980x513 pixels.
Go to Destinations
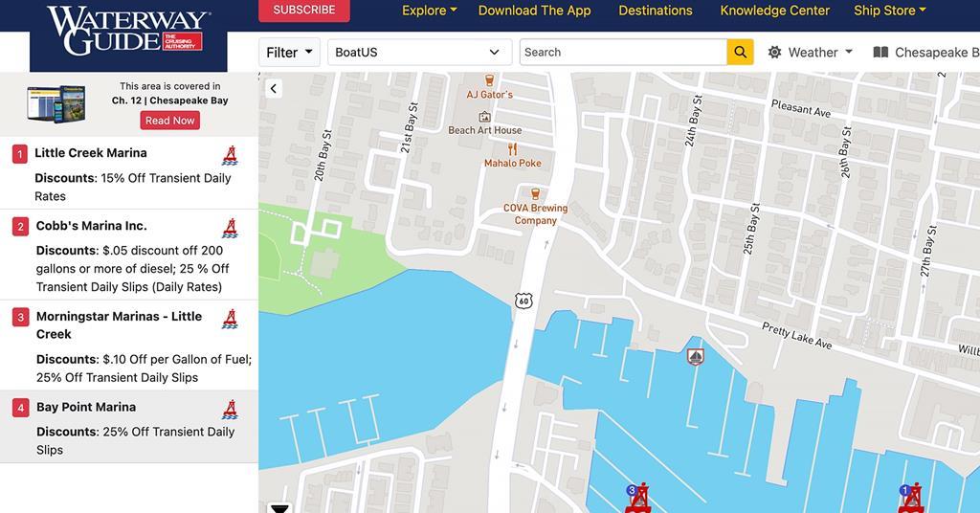(655, 11)
